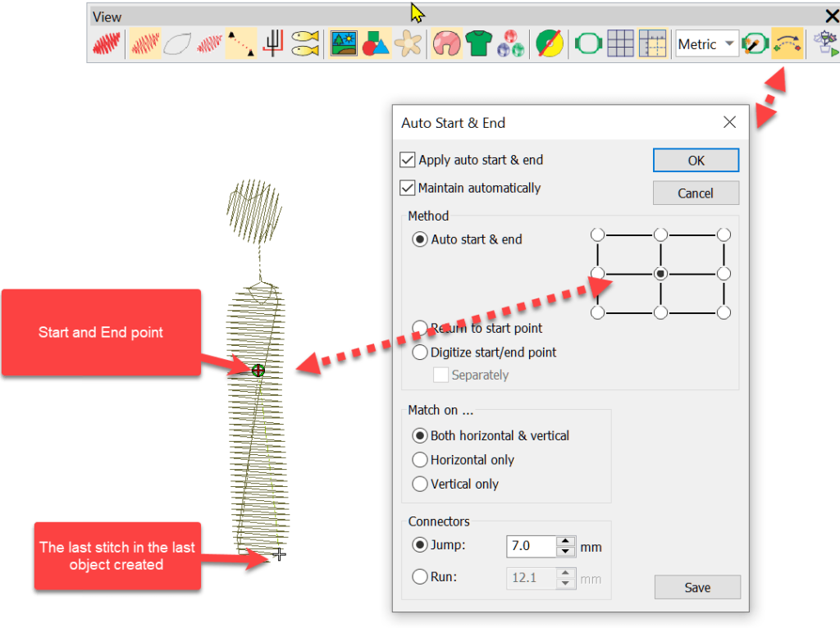Toggle the show hoop icon
The width and height of the screenshot is (840, 628).
pos(589,43)
